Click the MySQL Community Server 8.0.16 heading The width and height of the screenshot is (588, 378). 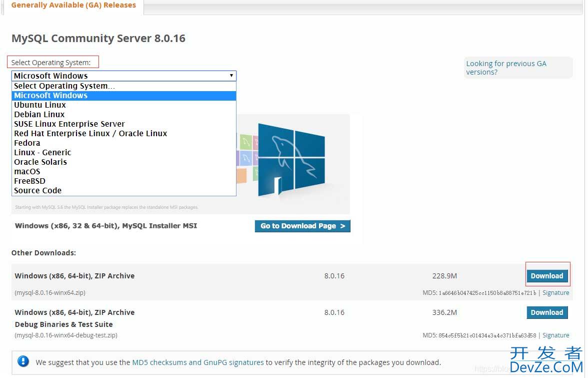coord(98,38)
